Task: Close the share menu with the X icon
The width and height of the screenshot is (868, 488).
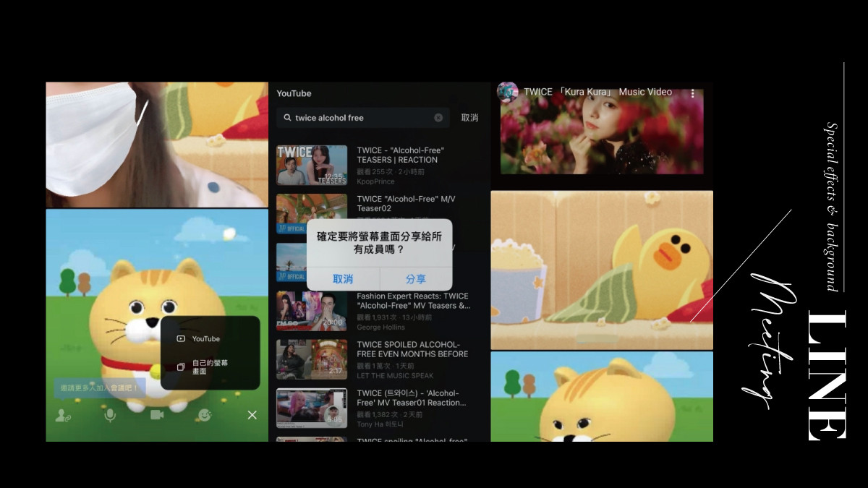Action: click(252, 415)
